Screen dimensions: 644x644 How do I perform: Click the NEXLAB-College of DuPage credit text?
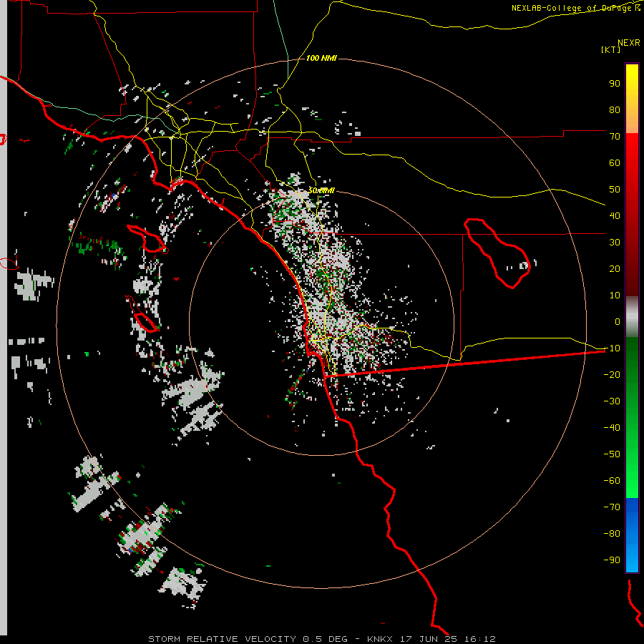tap(575, 8)
